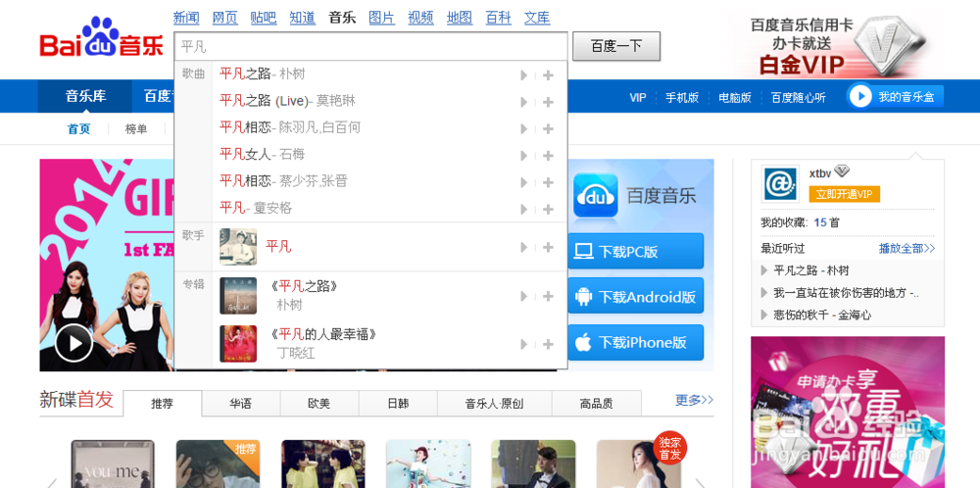Screen dimensions: 980x488
Task: Play song 平凡之路 by 朴树
Action: pos(523,75)
